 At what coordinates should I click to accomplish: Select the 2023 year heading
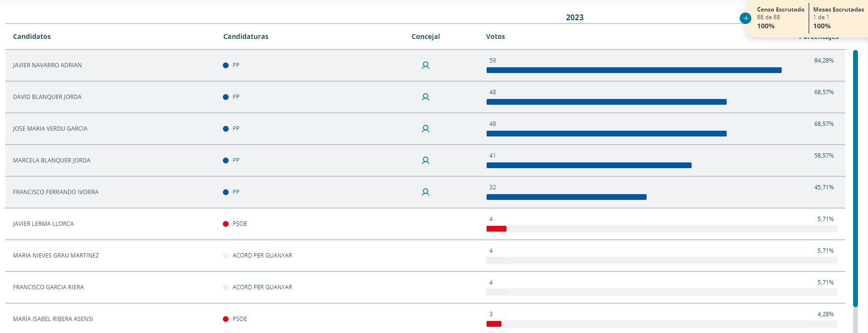575,18
